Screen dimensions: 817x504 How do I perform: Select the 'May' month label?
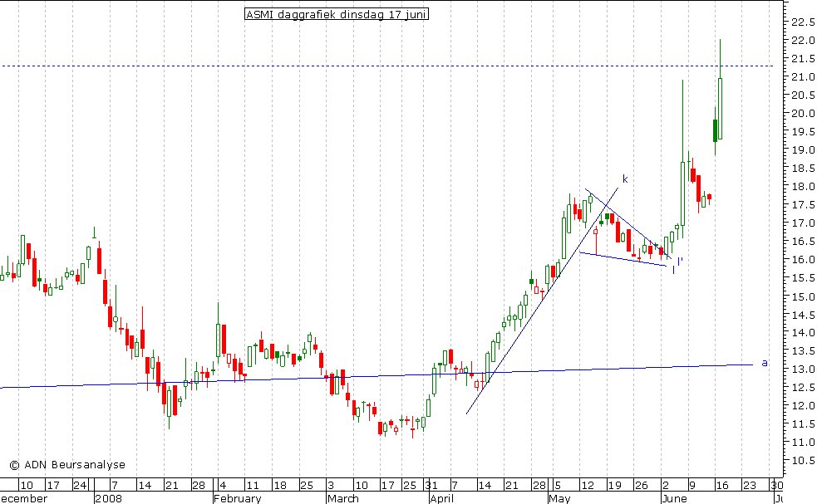[x=559, y=498]
